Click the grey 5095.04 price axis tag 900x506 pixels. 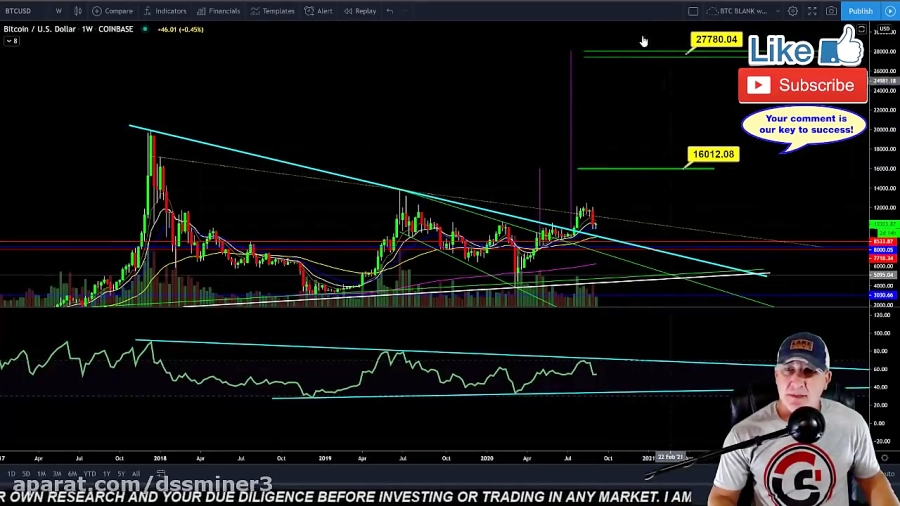(883, 275)
